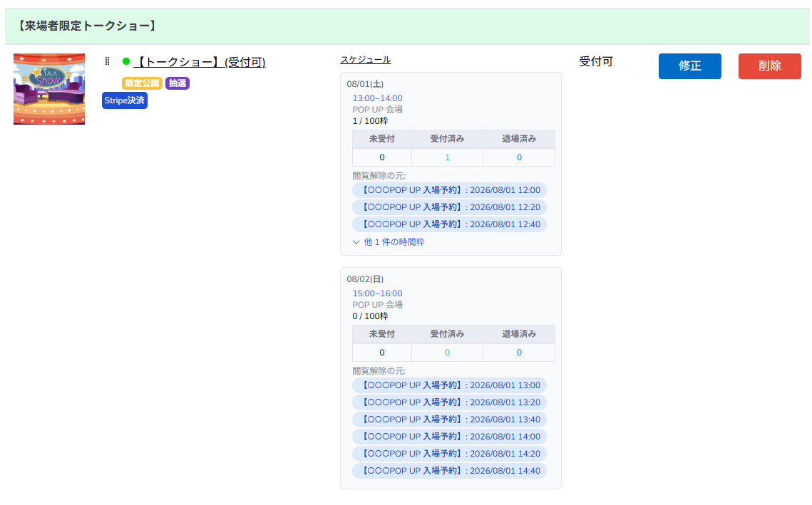Click POP UP 会場 under 13:00~14:00
The width and height of the screenshot is (812, 505).
pos(378,110)
